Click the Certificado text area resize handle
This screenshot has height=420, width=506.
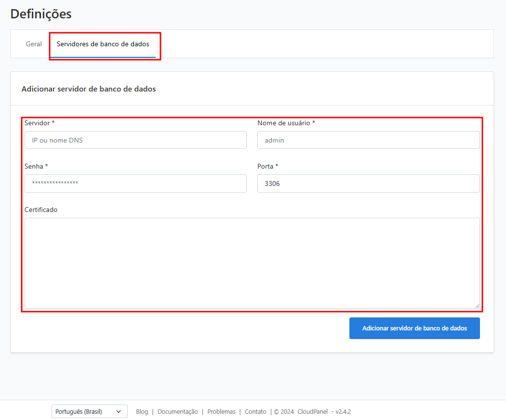click(x=477, y=305)
